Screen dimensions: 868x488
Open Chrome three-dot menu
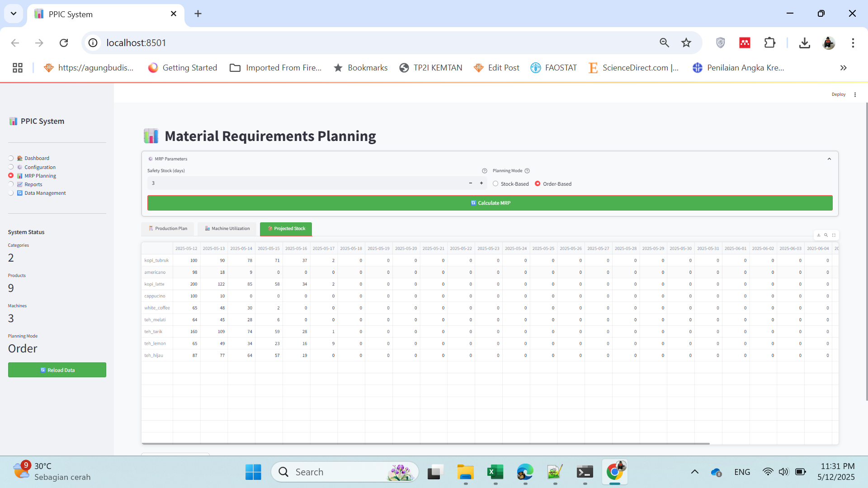tap(853, 43)
